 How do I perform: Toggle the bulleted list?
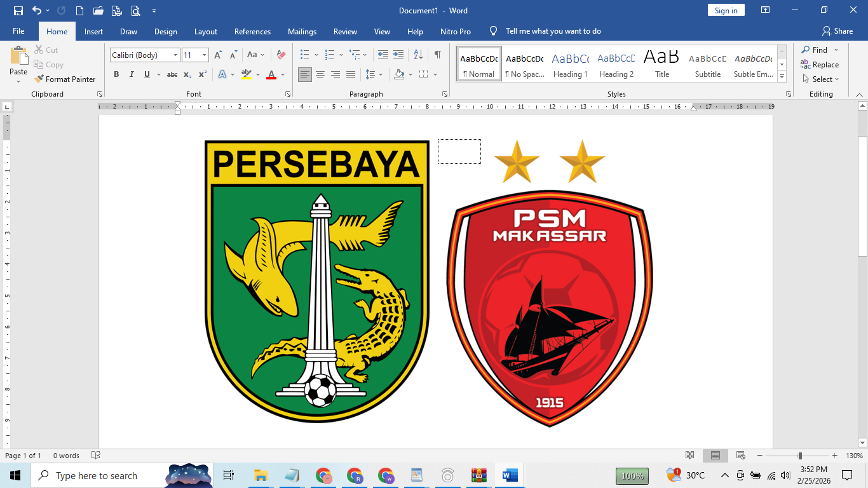point(305,55)
